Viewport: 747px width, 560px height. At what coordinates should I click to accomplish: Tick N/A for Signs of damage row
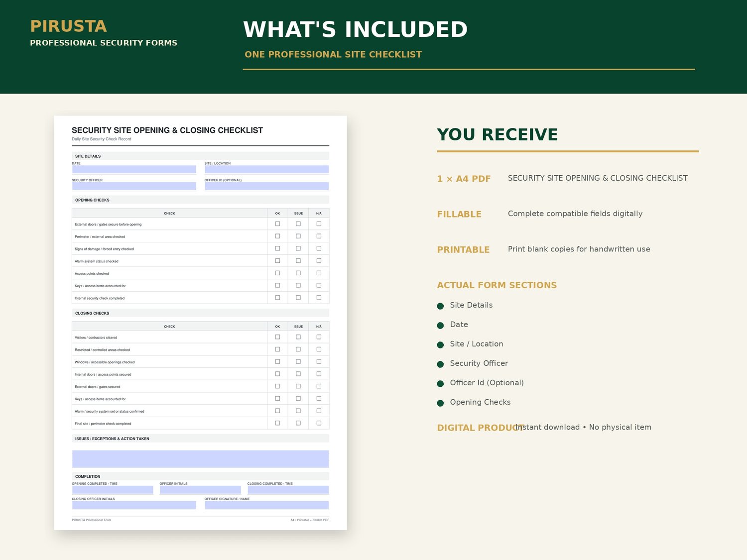319,248
